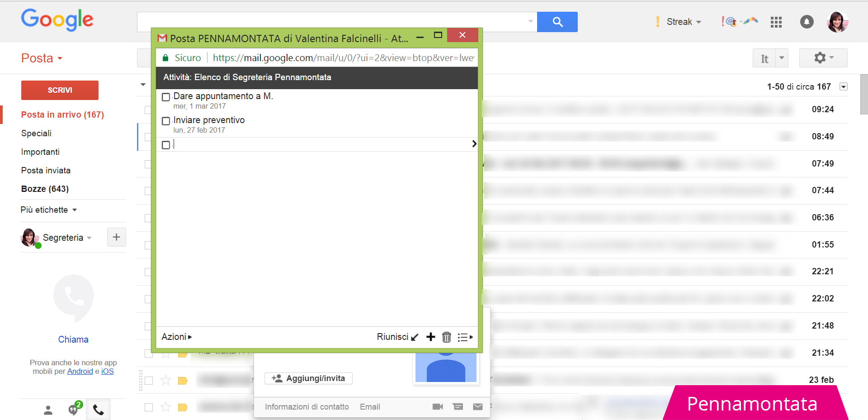
Task: Open the phone call tab icon
Action: coord(98,410)
